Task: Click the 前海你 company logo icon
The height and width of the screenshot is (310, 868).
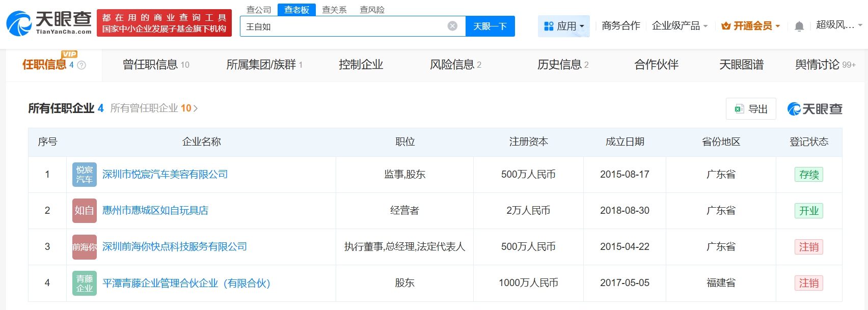Action: click(84, 247)
